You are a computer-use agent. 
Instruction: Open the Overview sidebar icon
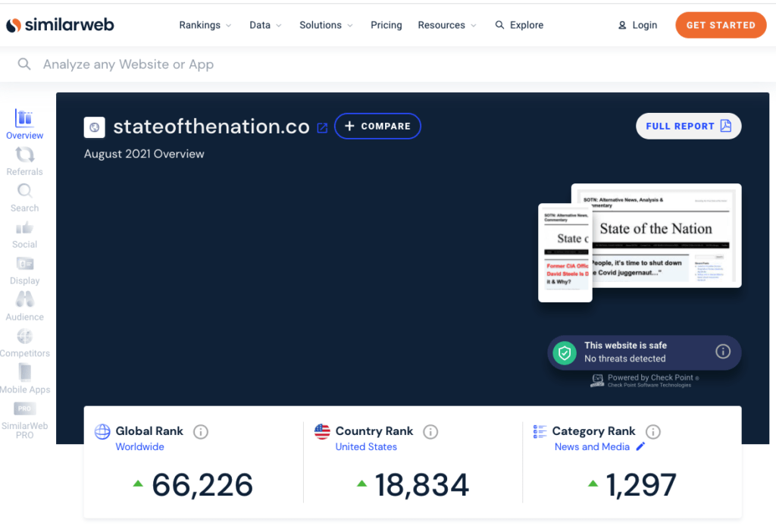click(24, 118)
